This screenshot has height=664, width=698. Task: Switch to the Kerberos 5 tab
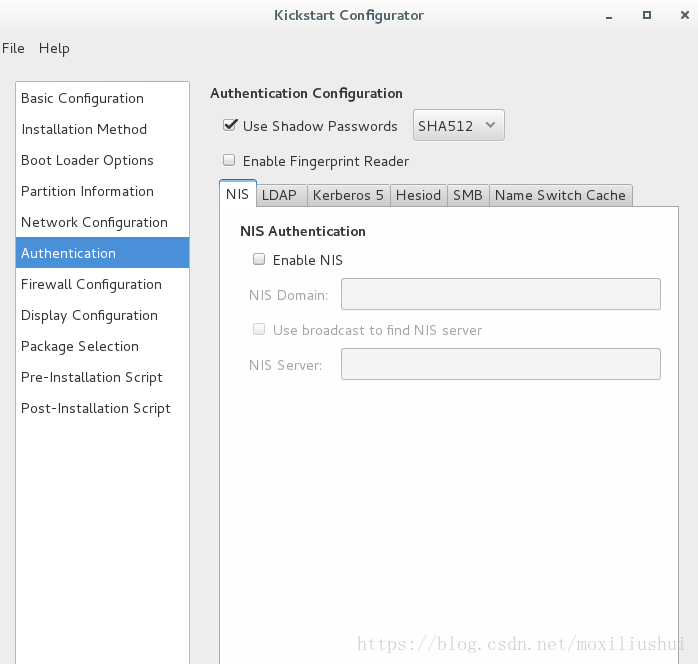pos(348,195)
